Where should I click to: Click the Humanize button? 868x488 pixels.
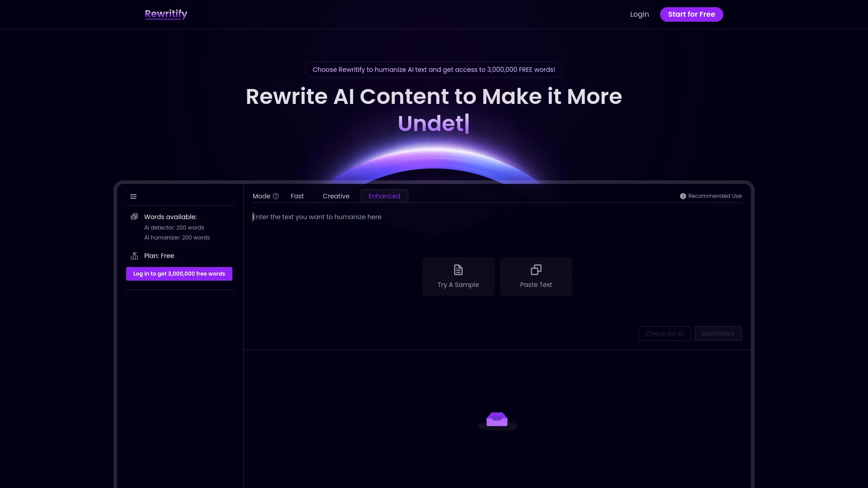(718, 333)
